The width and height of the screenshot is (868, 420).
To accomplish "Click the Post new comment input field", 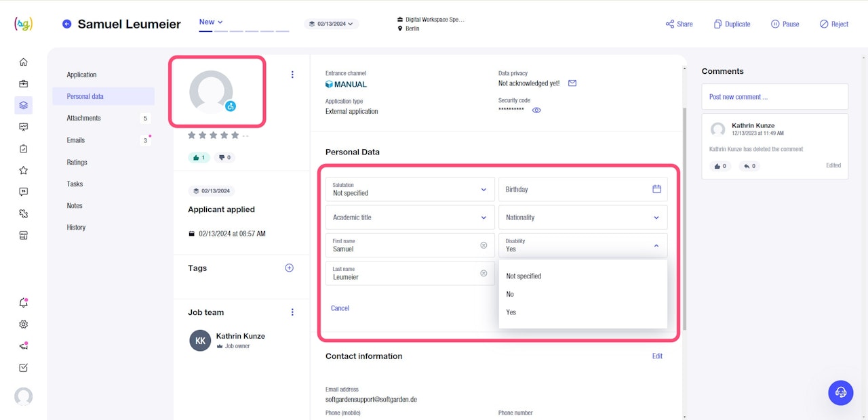I will click(x=774, y=97).
